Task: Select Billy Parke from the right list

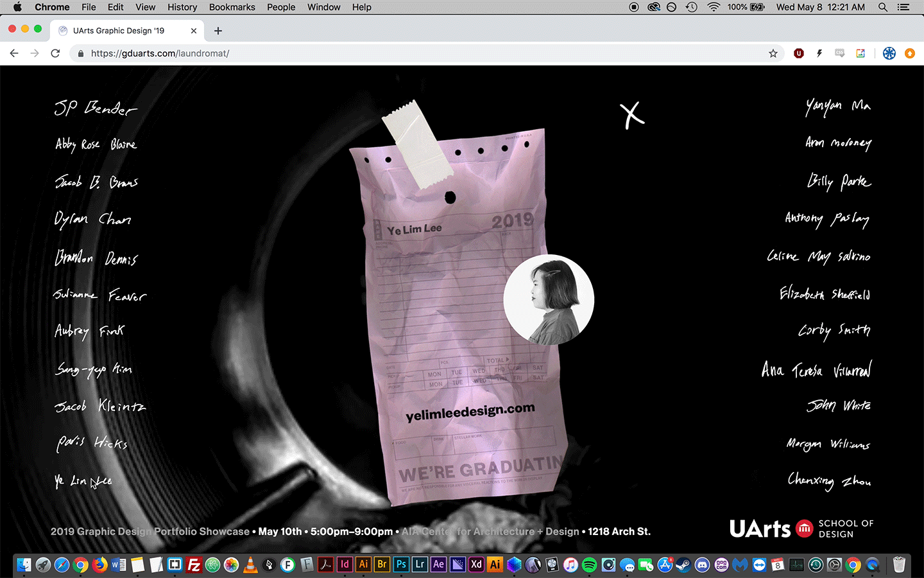Action: (839, 182)
